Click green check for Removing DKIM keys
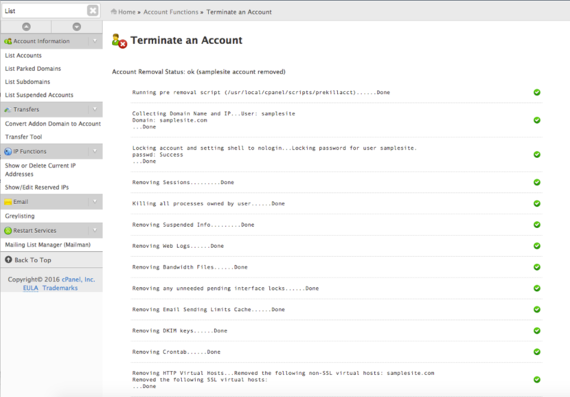 (537, 330)
